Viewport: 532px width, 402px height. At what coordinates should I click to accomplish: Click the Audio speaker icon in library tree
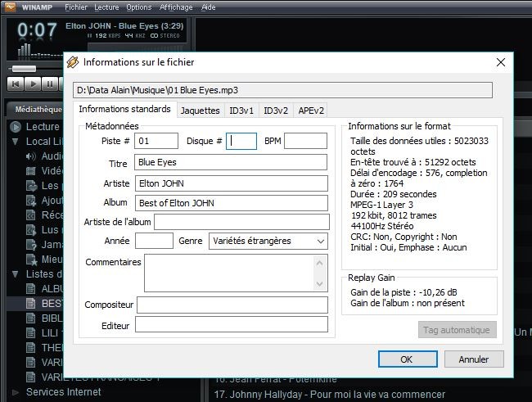tap(30, 156)
